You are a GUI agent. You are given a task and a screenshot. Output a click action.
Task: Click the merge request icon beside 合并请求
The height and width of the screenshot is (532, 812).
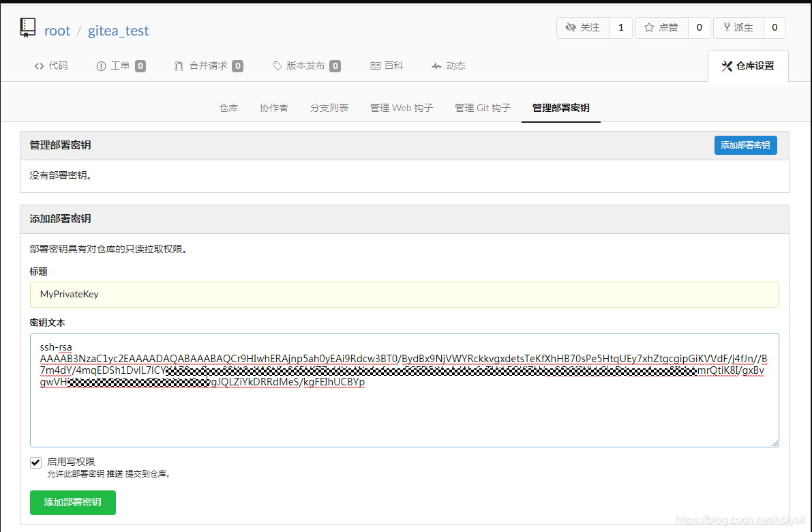(178, 65)
